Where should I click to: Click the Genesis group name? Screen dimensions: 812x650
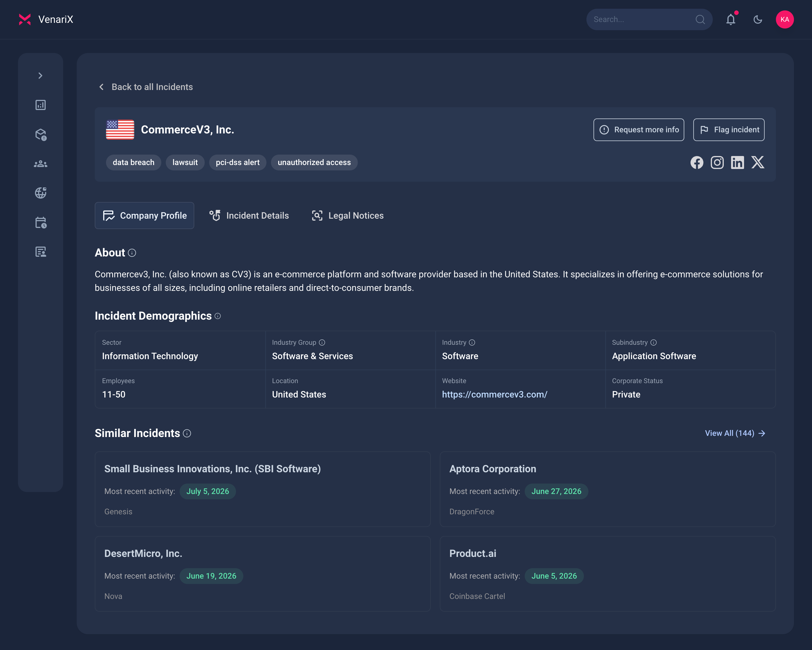point(118,512)
